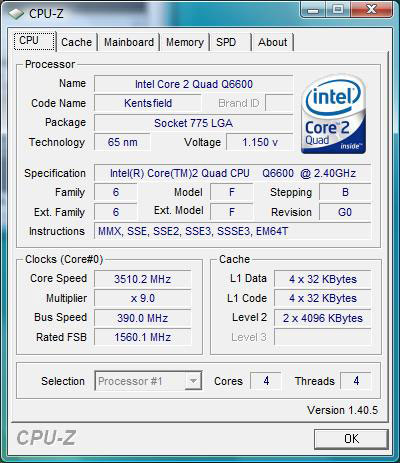The height and width of the screenshot is (463, 400).
Task: Click the Specification text field
Action: point(233,173)
